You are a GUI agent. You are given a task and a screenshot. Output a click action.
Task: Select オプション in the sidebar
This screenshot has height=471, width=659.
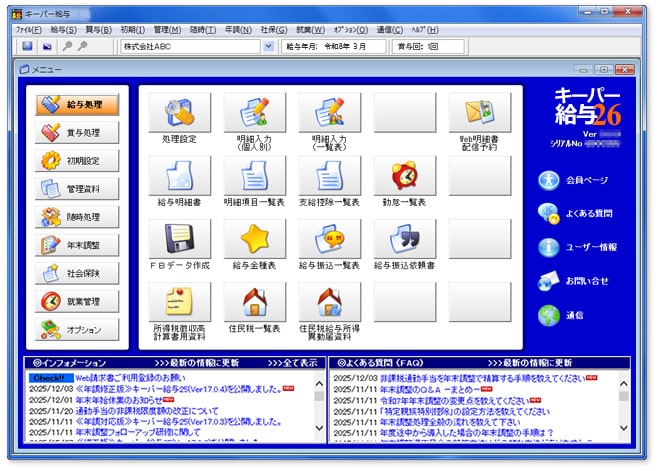[x=77, y=330]
